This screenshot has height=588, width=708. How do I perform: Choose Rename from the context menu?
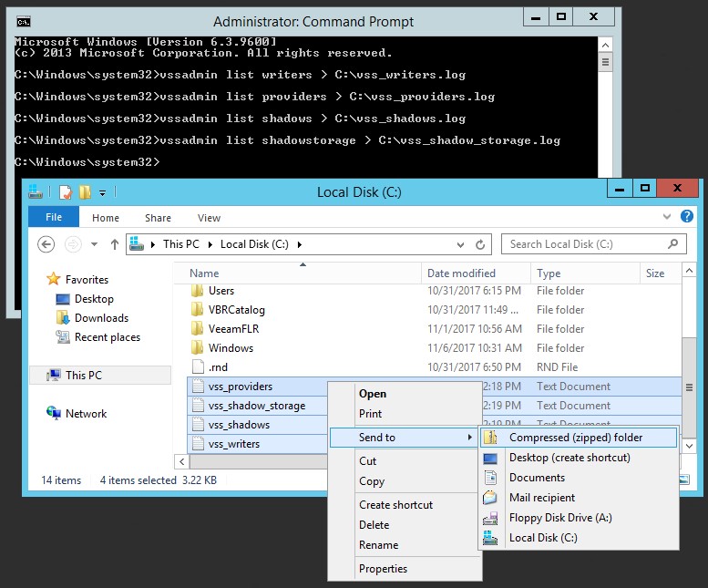coord(405,545)
